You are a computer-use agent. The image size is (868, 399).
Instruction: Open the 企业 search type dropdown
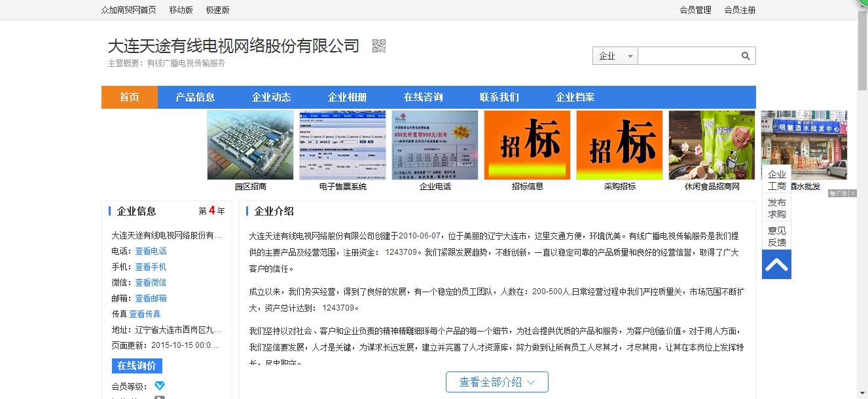(x=615, y=56)
